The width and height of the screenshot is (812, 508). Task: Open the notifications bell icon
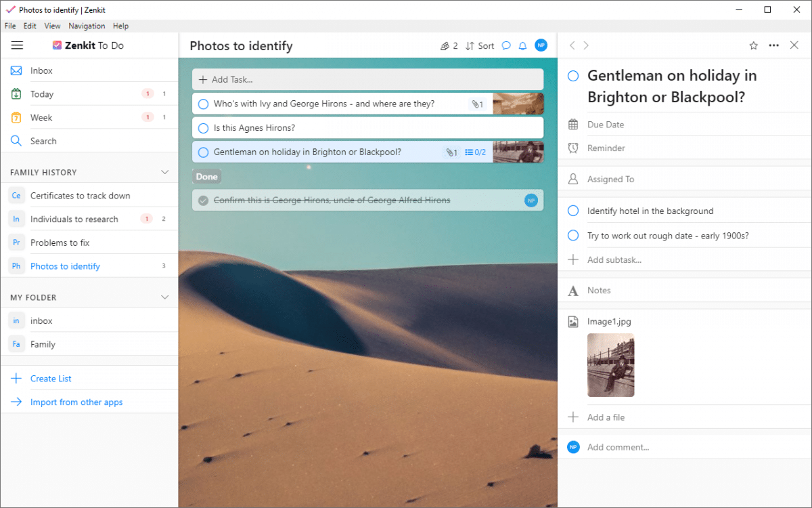tap(522, 46)
